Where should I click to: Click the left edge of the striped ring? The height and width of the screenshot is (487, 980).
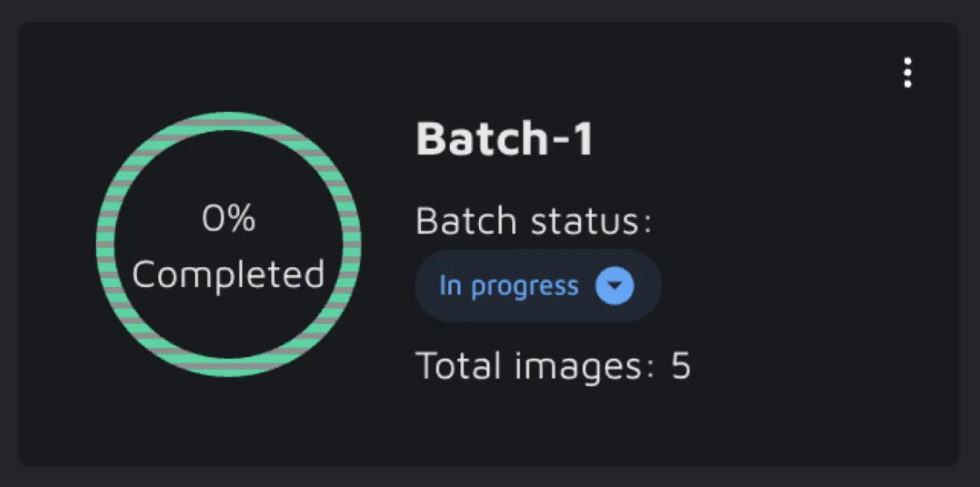106,244
